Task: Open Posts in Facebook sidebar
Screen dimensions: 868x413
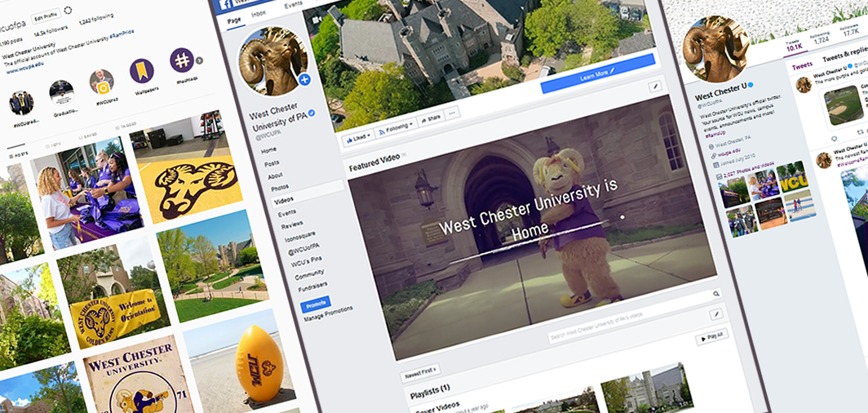Action: 272,163
